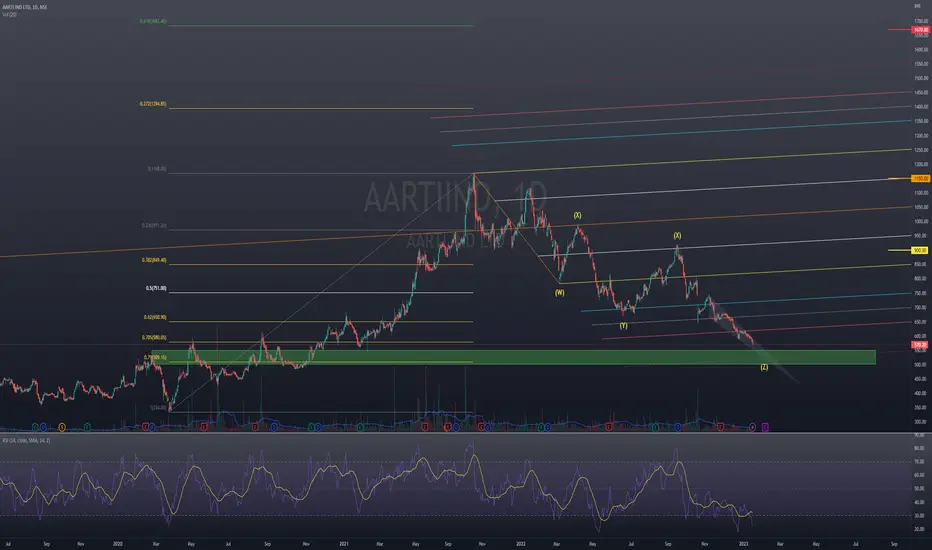Select the (Z) wave label
The image size is (932, 550).
(x=764, y=367)
